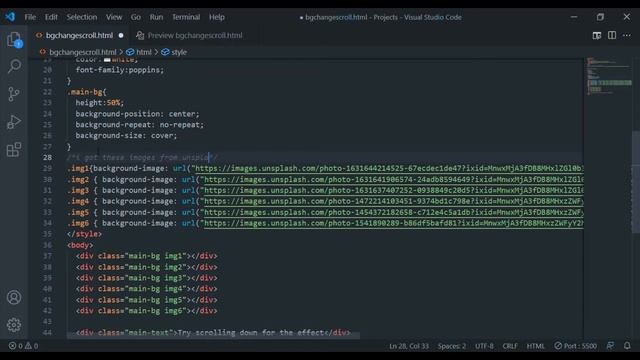Image resolution: width=640 pixels, height=360 pixels.
Task: Click the <body> tag line
Action: [80, 245]
